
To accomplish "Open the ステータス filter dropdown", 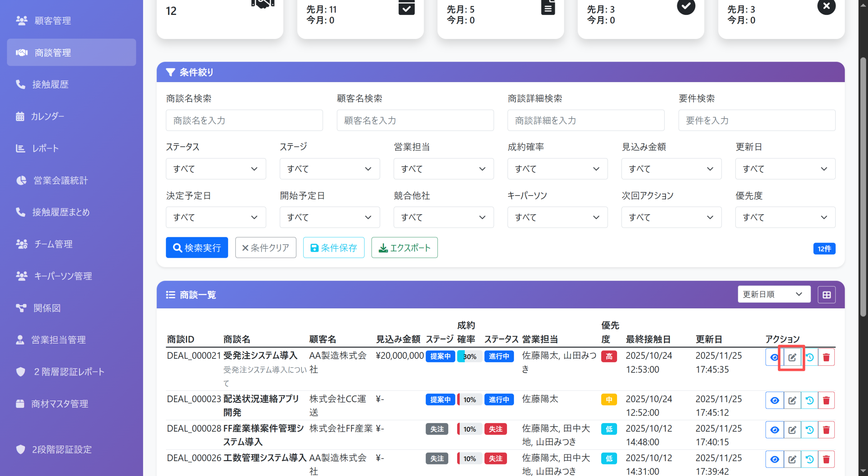I will tap(216, 168).
